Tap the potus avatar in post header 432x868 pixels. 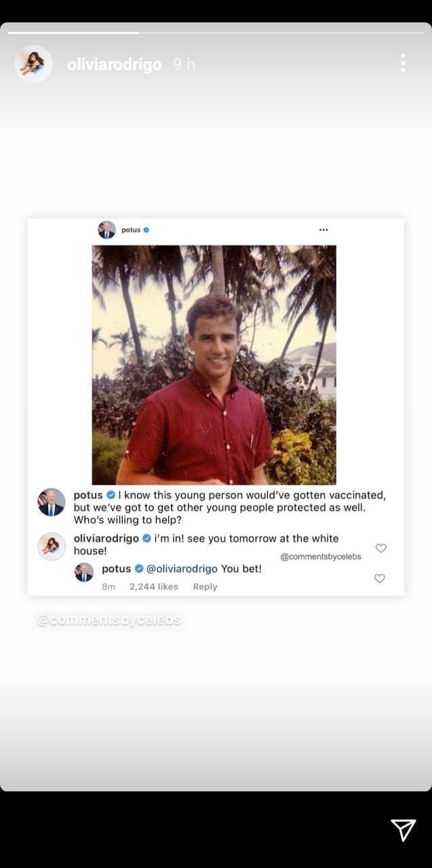pos(106,230)
